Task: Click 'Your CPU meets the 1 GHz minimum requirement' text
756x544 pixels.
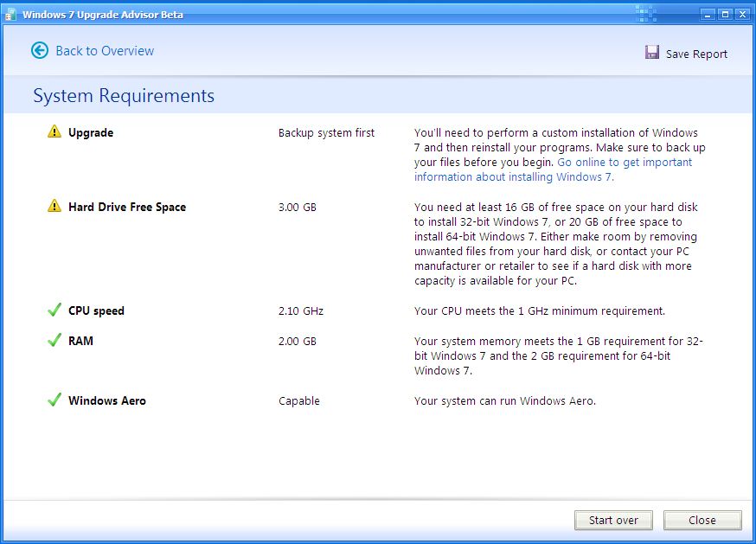Action: (540, 311)
